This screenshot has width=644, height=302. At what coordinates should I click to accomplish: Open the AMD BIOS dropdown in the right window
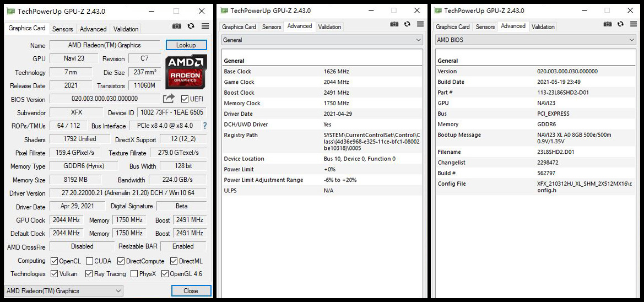coord(535,40)
